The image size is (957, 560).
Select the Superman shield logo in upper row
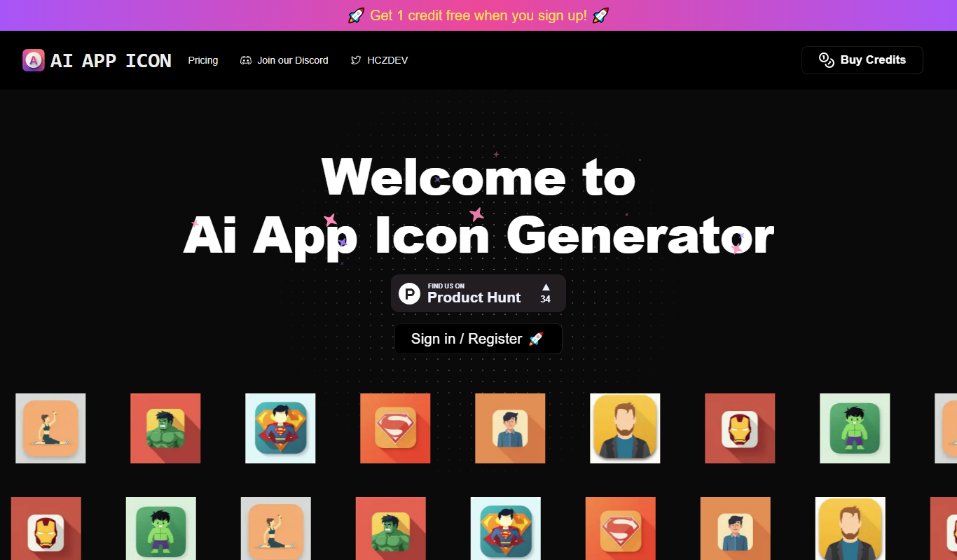[395, 428]
